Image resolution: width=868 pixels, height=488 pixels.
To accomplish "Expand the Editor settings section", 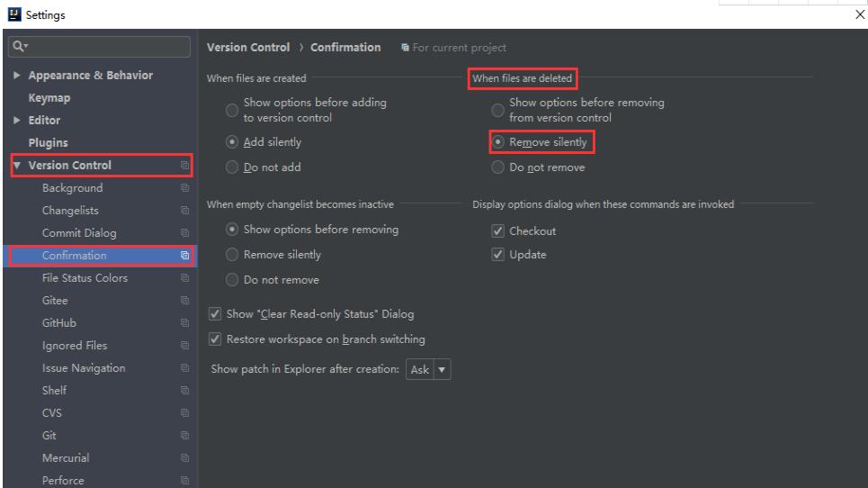I will 18,121.
